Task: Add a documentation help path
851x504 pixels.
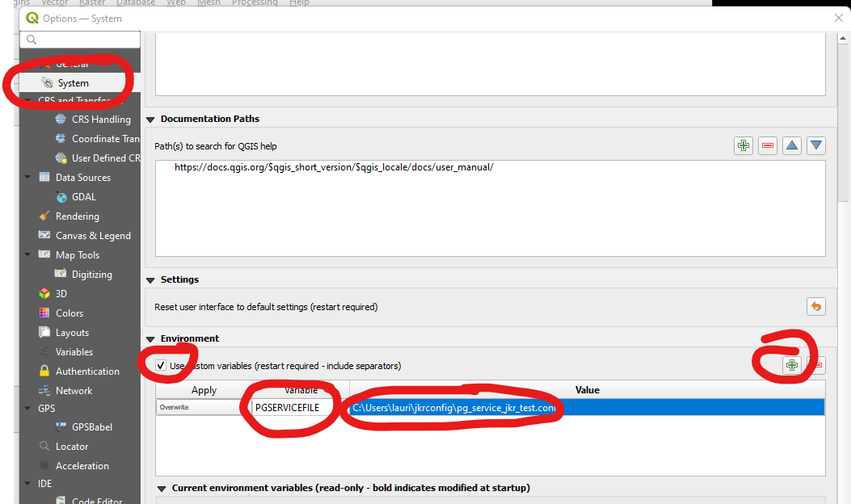Action: tap(744, 145)
